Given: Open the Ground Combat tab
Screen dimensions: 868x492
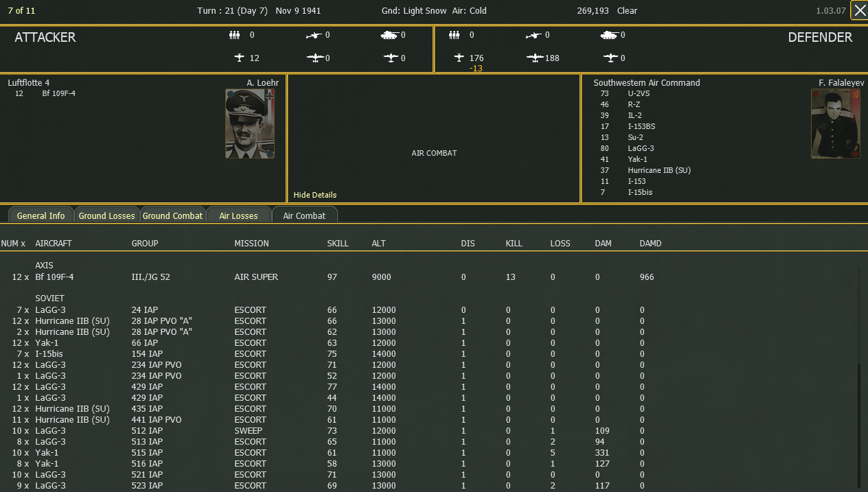Looking at the screenshot, I should point(172,215).
